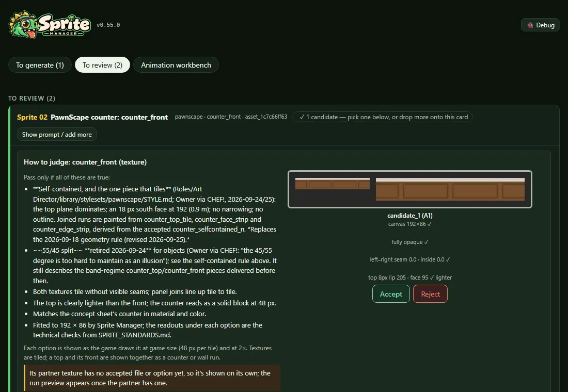Image resolution: width=568 pixels, height=392 pixels.
Task: Click the Sprite Manager dragon logo
Action: pyautogui.click(x=50, y=25)
